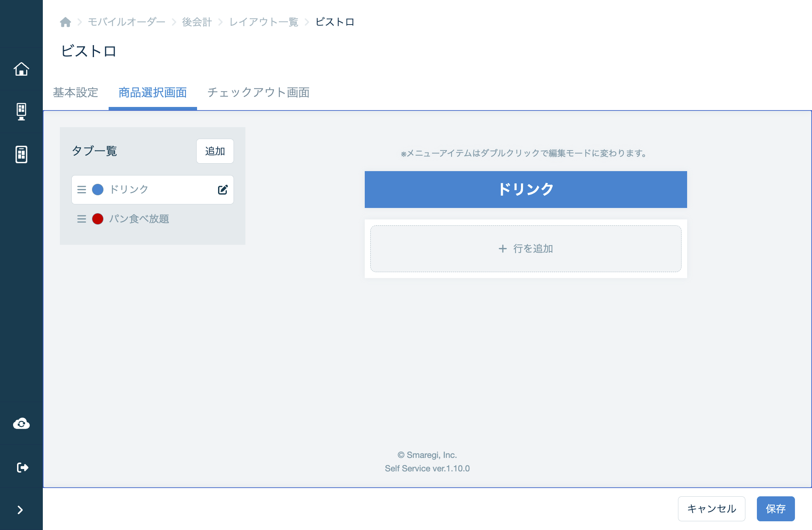Viewport: 812px width, 530px height.
Task: Select the mobile device icon in the sidebar
Action: [21, 154]
